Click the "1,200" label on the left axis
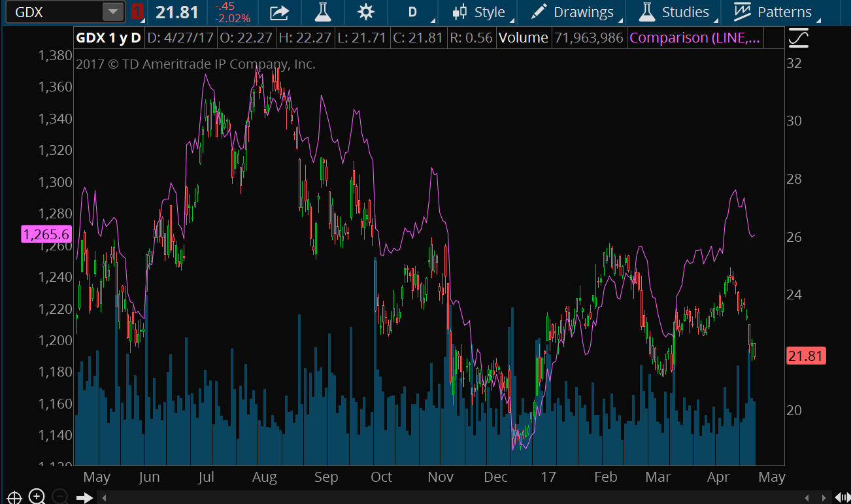 [x=55, y=340]
